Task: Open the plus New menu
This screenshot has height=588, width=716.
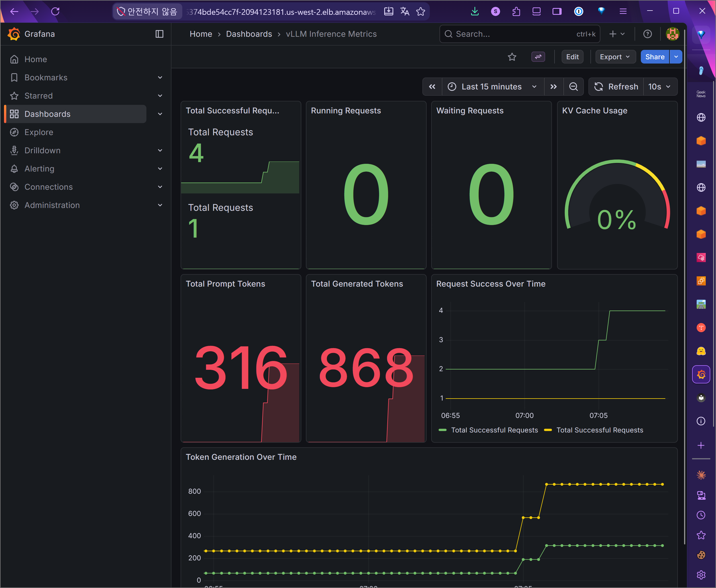Action: [x=617, y=34]
